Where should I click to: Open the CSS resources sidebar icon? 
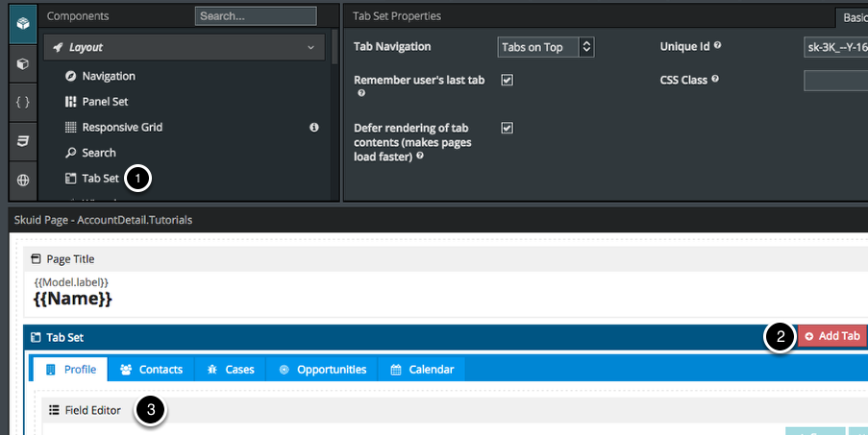[x=23, y=141]
